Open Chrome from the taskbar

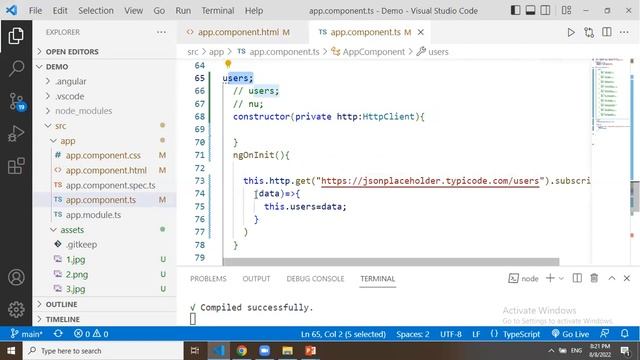coord(242,351)
